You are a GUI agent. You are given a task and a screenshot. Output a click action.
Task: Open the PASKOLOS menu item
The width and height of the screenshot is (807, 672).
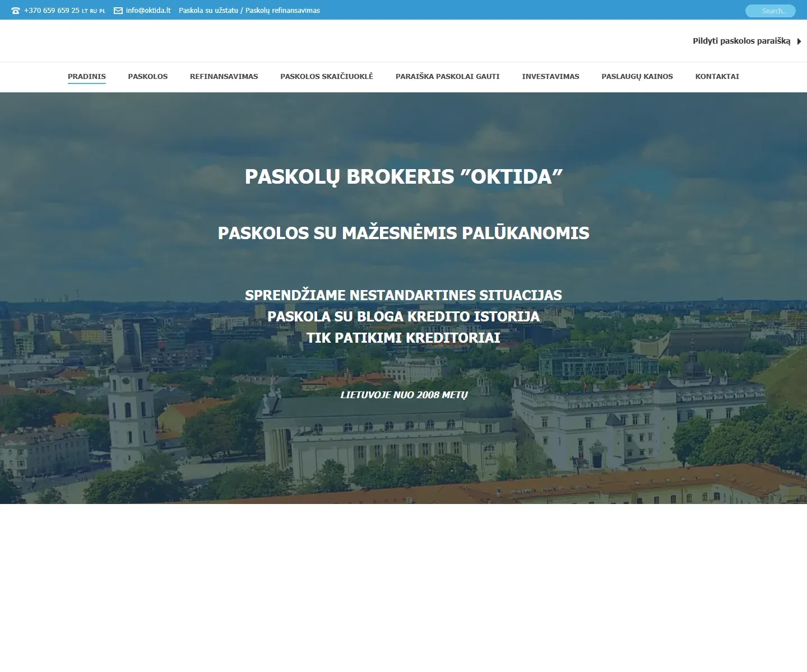pos(148,77)
